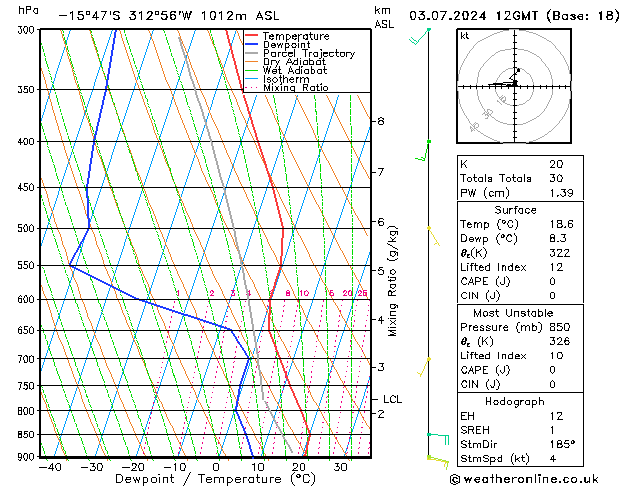Click the Surface section heading
629x486 pixels.
tap(515, 210)
